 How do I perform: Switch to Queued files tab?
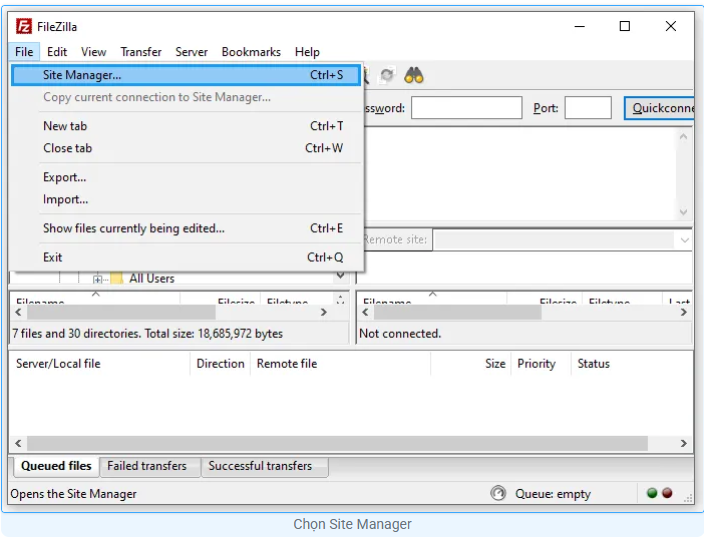pyautogui.click(x=56, y=466)
